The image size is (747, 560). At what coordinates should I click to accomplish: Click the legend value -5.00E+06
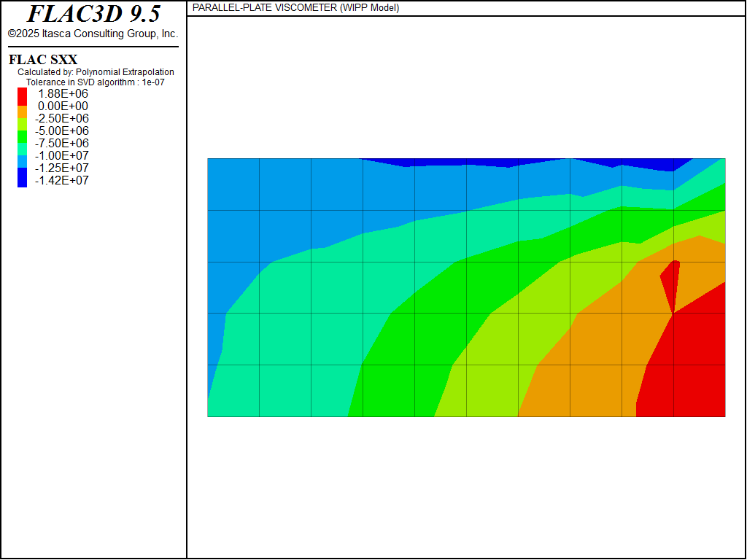pos(62,131)
